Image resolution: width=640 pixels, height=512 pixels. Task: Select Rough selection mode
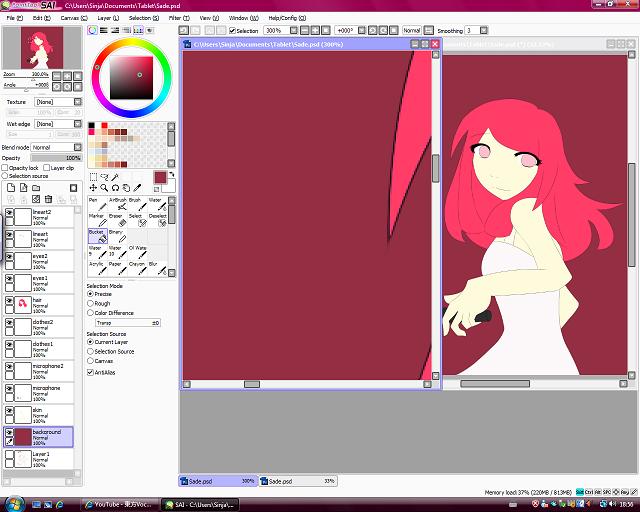pyautogui.click(x=91, y=303)
